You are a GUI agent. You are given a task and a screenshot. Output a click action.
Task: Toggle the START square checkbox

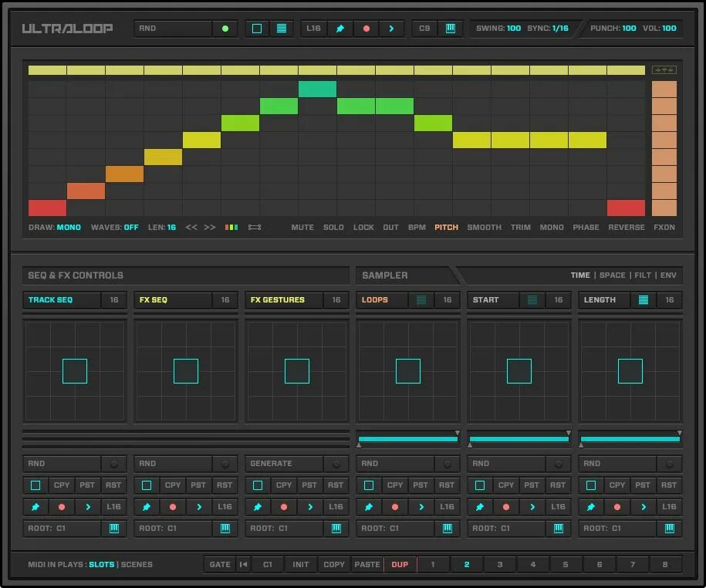(x=480, y=485)
